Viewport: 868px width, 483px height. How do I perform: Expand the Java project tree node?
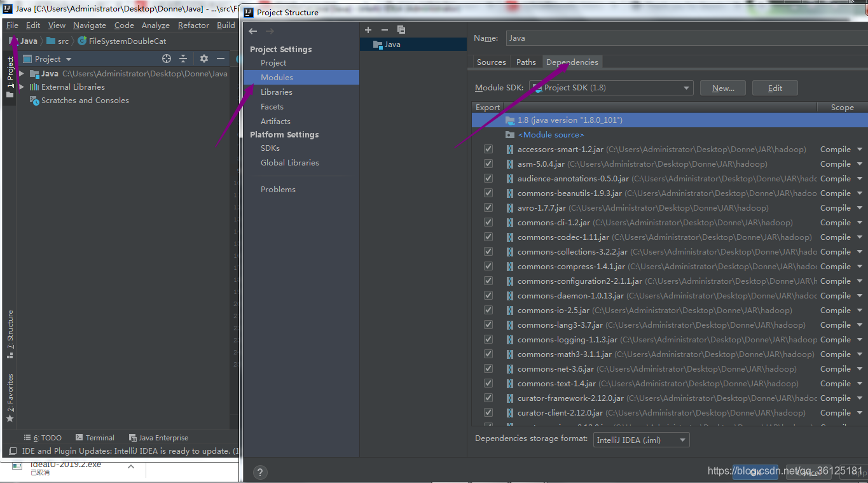coord(22,74)
